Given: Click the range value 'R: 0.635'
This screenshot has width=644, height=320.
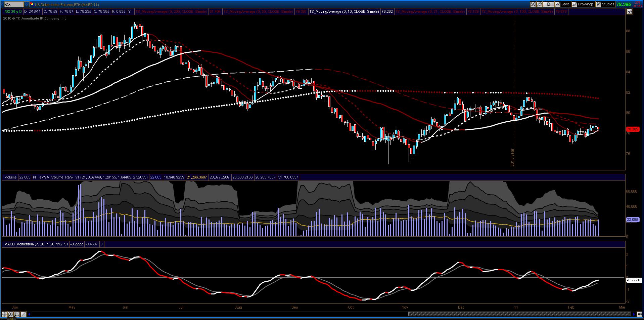Looking at the screenshot, I should click(119, 11).
